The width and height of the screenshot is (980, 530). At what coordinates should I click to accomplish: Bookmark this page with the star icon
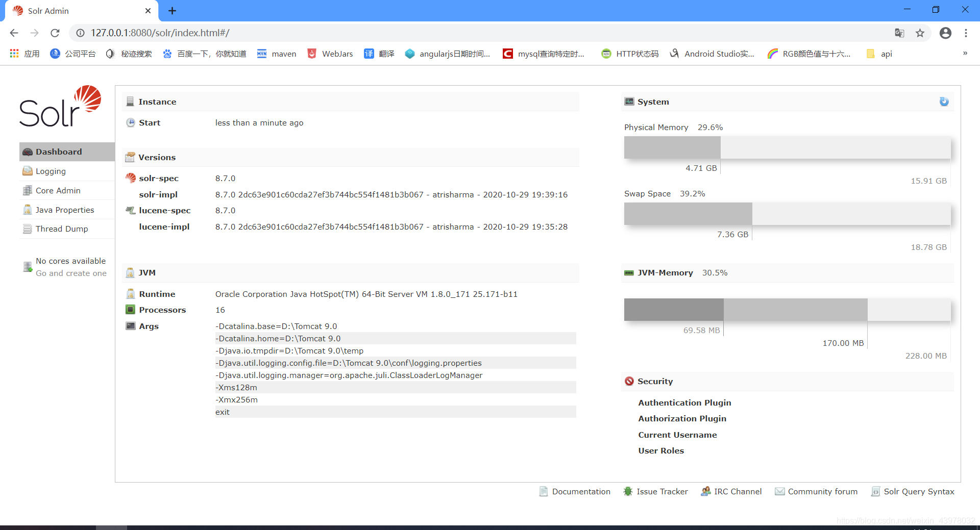[920, 33]
